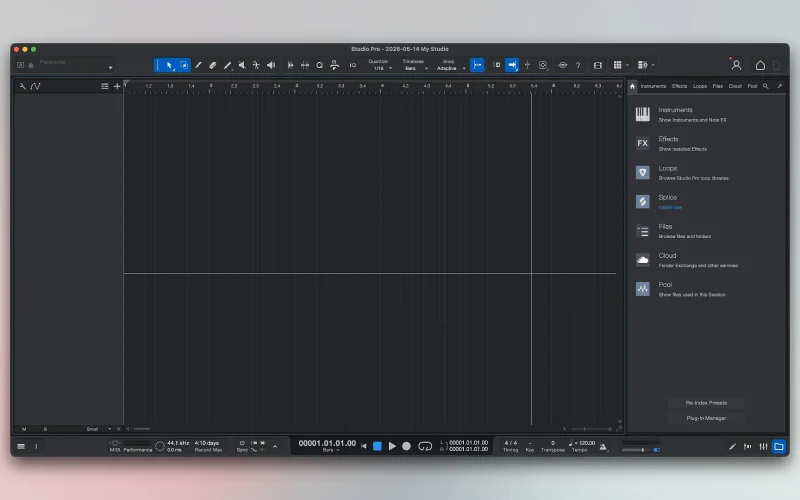Open the Cloud icon entry

(x=642, y=260)
